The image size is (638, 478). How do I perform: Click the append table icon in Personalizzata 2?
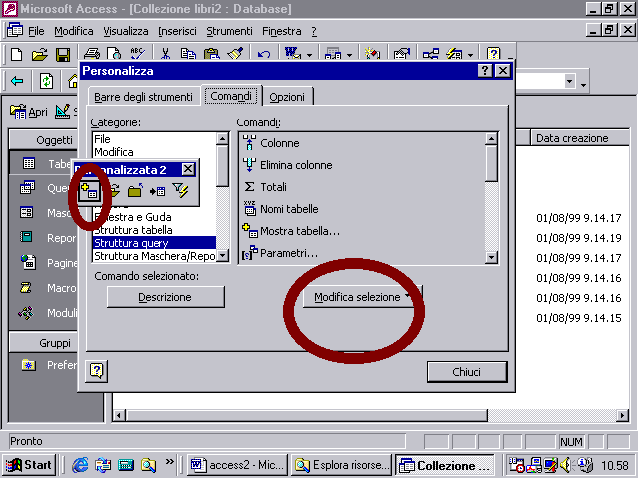tap(157, 190)
